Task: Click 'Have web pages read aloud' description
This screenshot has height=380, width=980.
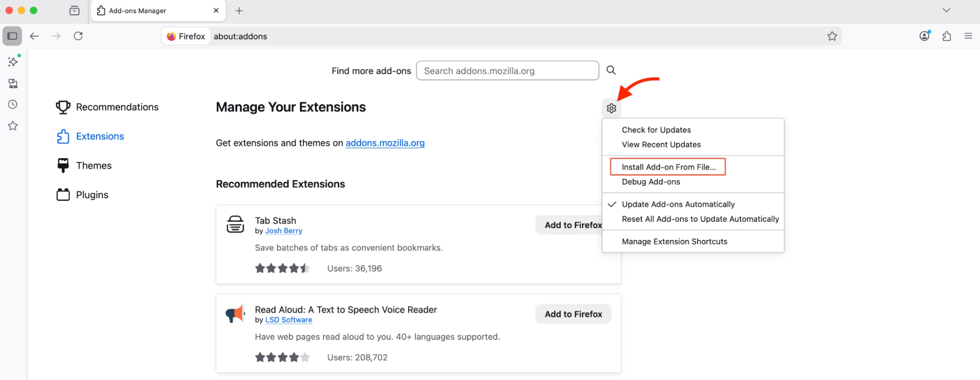Action: [x=377, y=337]
